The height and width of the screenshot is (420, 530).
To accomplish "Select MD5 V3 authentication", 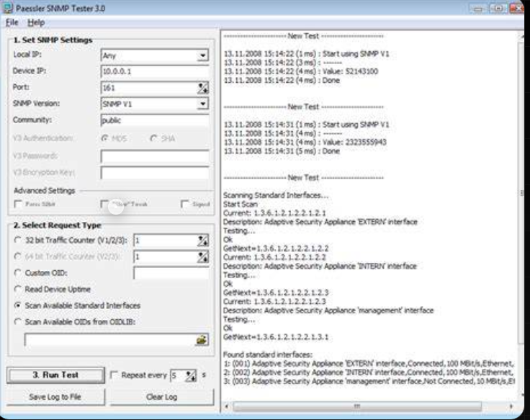I will click(105, 138).
